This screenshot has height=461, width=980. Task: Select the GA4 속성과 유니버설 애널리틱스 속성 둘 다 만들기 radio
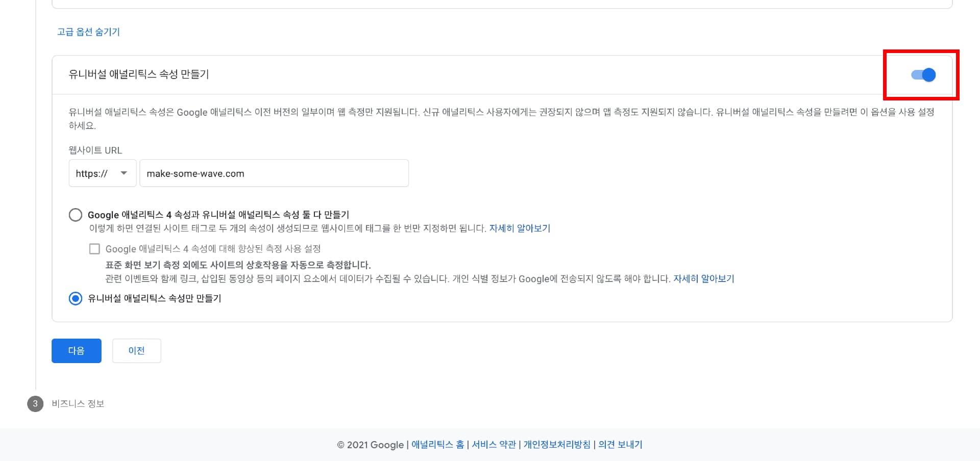(76, 215)
